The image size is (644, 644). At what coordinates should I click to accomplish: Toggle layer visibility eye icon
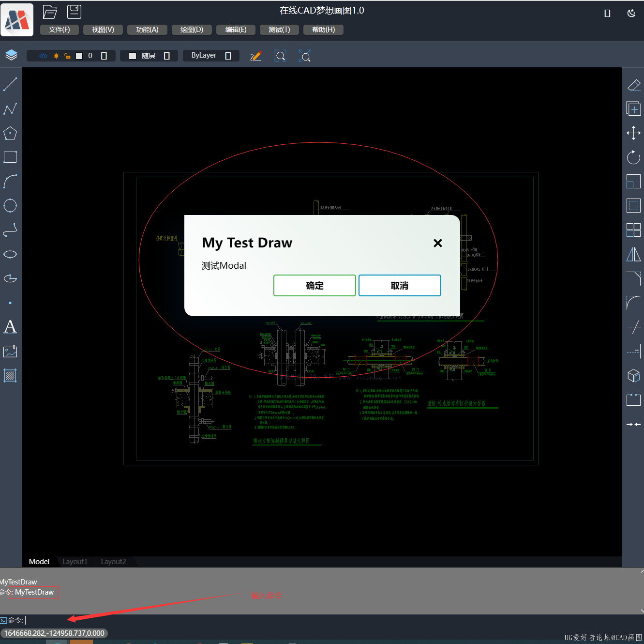point(44,56)
